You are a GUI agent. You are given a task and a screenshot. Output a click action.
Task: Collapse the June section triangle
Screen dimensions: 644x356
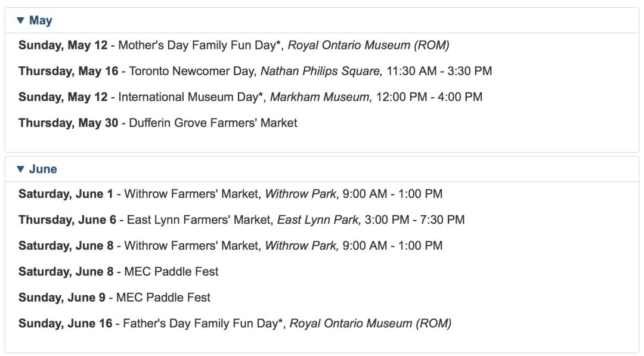[20, 169]
